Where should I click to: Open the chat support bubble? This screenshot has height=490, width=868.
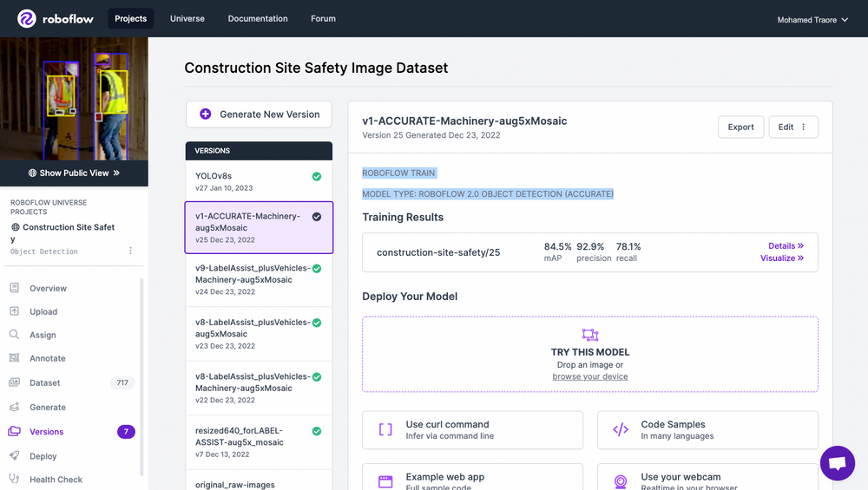coord(838,463)
